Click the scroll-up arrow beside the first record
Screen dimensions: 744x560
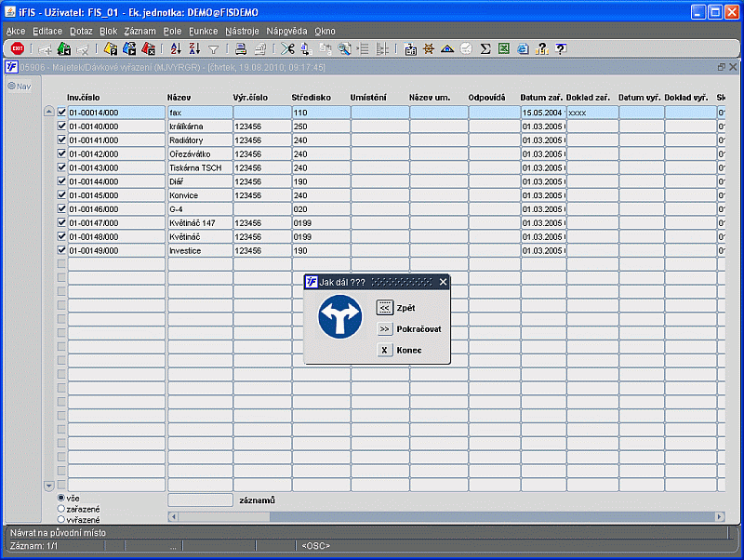49,112
